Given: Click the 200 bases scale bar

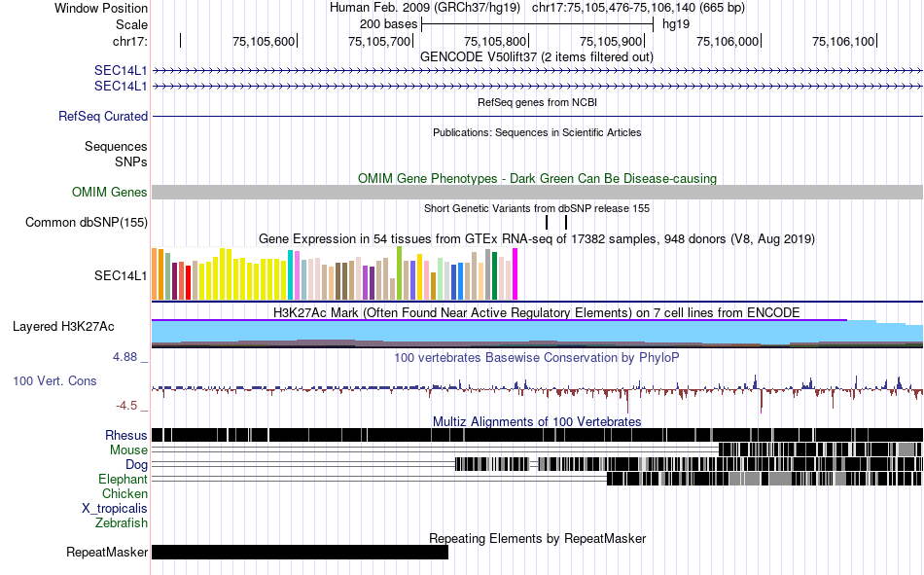Looking at the screenshot, I should 538,24.
